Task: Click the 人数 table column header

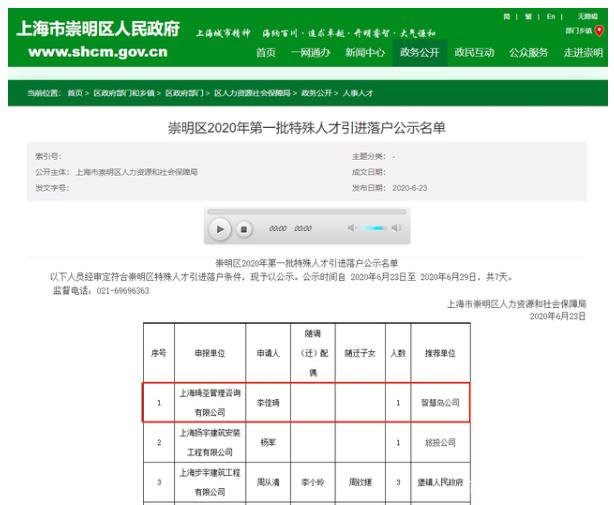Action: pyautogui.click(x=398, y=353)
